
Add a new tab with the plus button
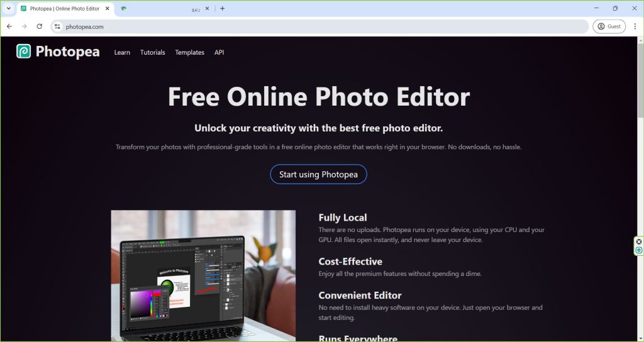pyautogui.click(x=222, y=8)
